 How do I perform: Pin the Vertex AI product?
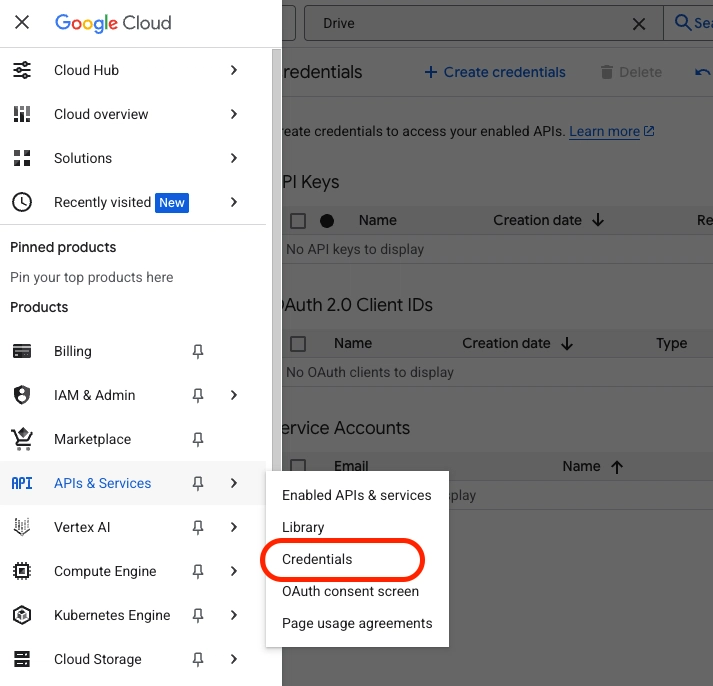click(198, 527)
